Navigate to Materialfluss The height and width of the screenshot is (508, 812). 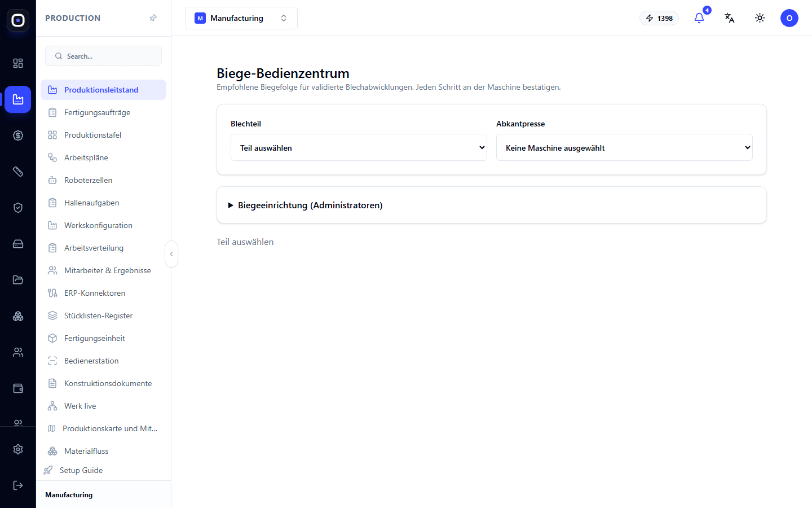pyautogui.click(x=103, y=451)
